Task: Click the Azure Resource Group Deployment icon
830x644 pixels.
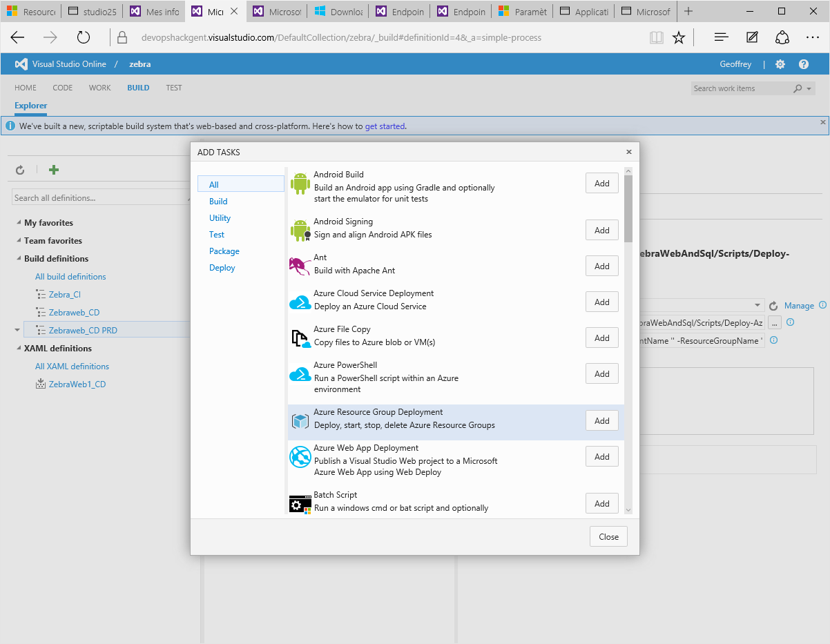Action: 300,421
